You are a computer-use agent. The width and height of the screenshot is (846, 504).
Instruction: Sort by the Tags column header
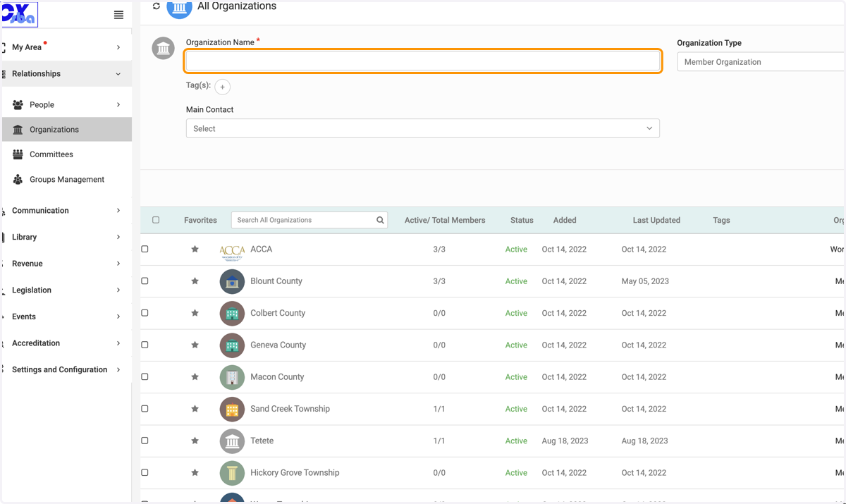(721, 221)
